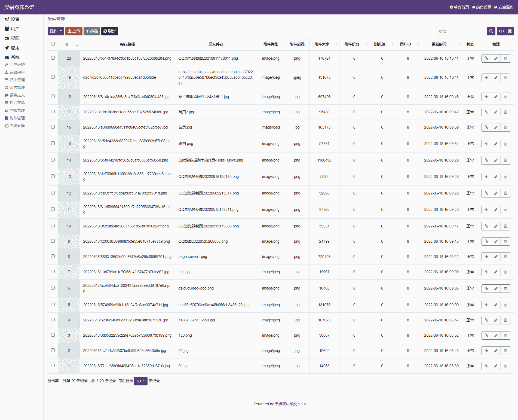Click link icon for help.jpg row

pos(486,272)
